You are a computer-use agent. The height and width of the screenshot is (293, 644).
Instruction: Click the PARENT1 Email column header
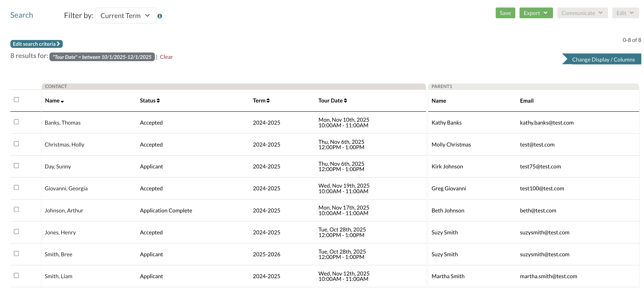click(x=527, y=101)
